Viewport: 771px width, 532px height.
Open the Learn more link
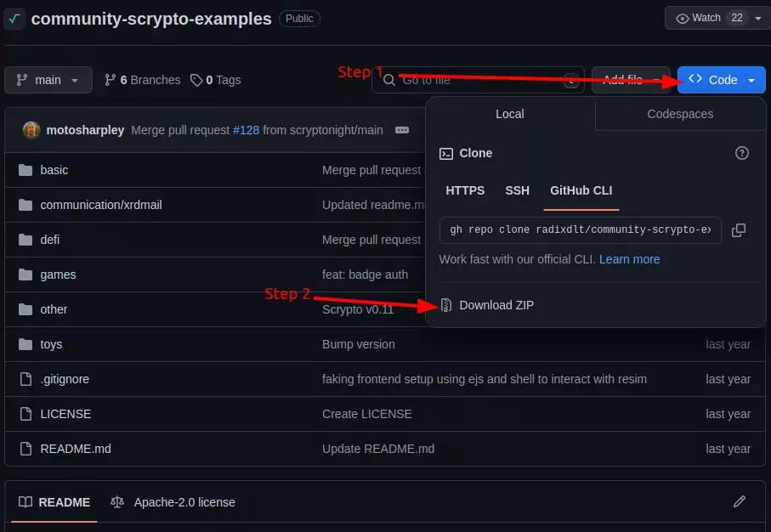[629, 259]
